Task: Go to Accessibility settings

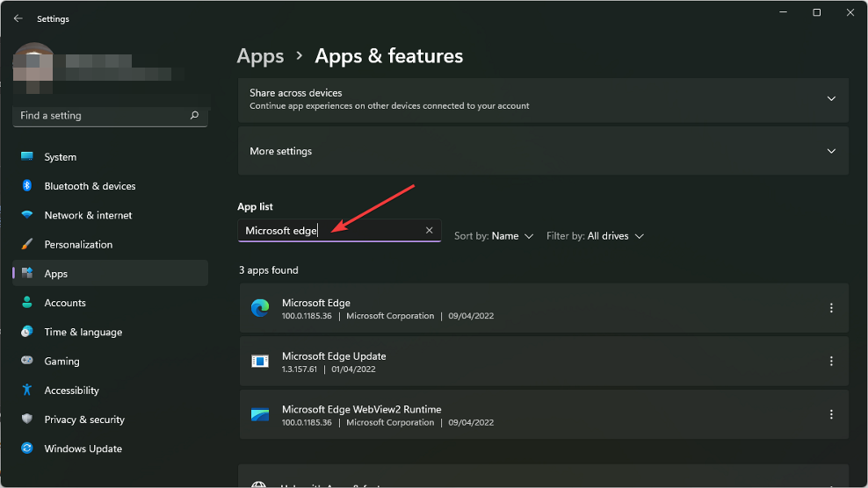Action: (110, 390)
